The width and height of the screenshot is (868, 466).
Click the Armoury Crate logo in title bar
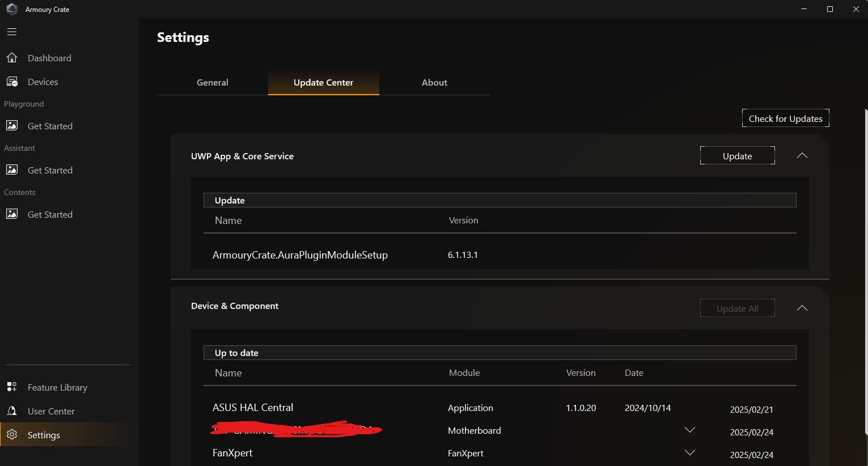pyautogui.click(x=11, y=9)
